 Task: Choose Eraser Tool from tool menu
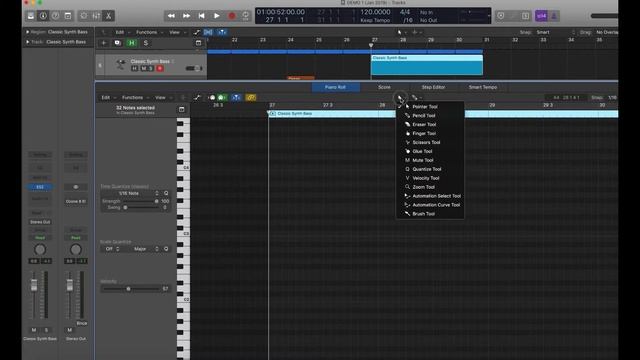click(x=430, y=124)
